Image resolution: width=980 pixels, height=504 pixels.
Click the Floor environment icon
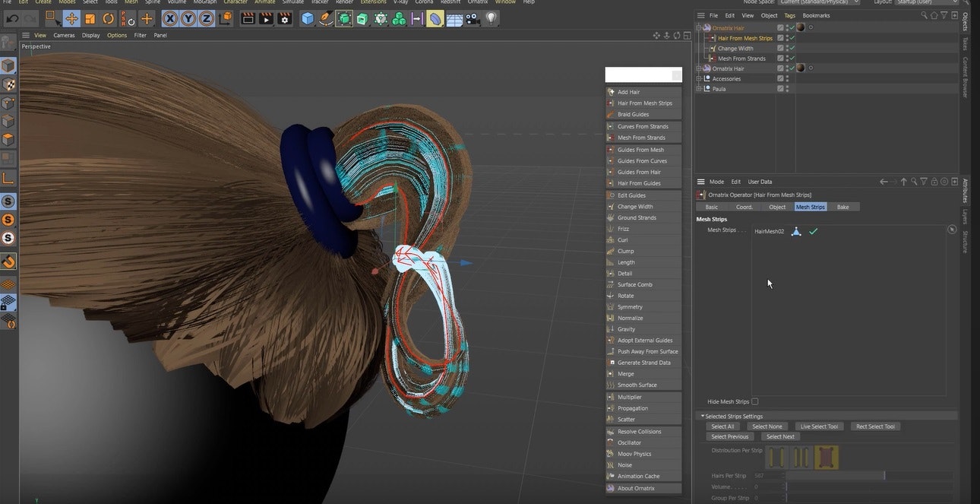click(x=454, y=19)
